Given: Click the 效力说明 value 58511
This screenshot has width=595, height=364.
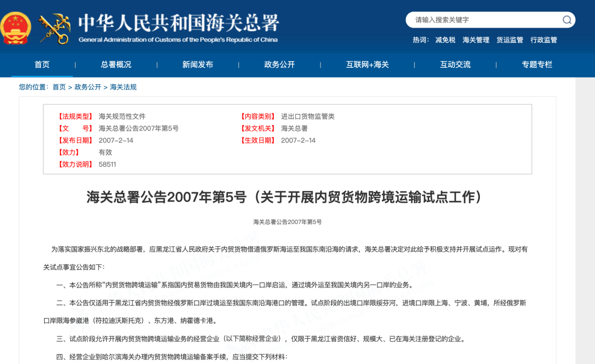Looking at the screenshot, I should [x=107, y=164].
